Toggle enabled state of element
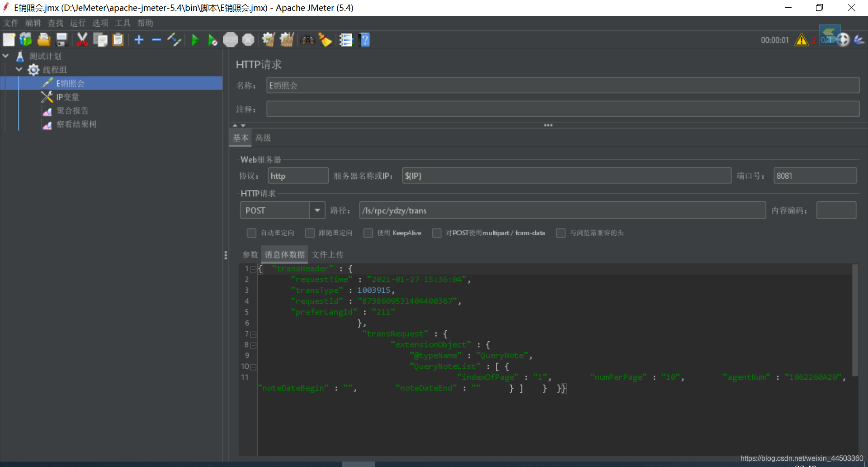The image size is (868, 467). point(174,40)
